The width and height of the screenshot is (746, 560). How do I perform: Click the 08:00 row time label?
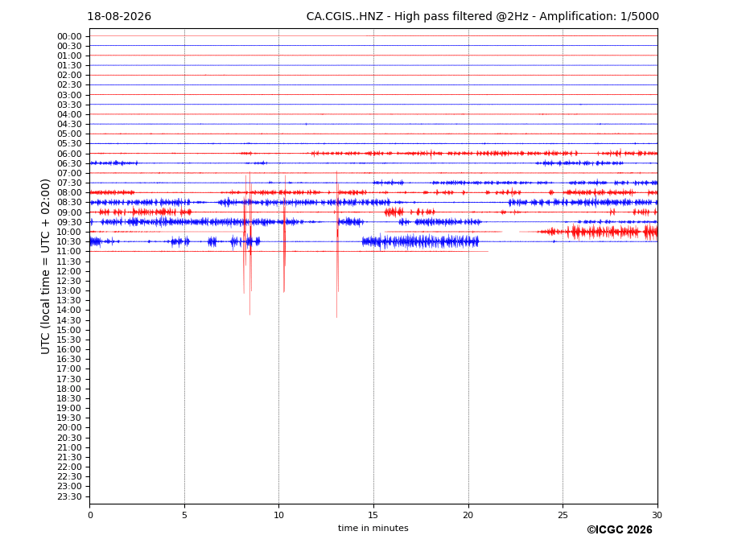[x=69, y=192]
